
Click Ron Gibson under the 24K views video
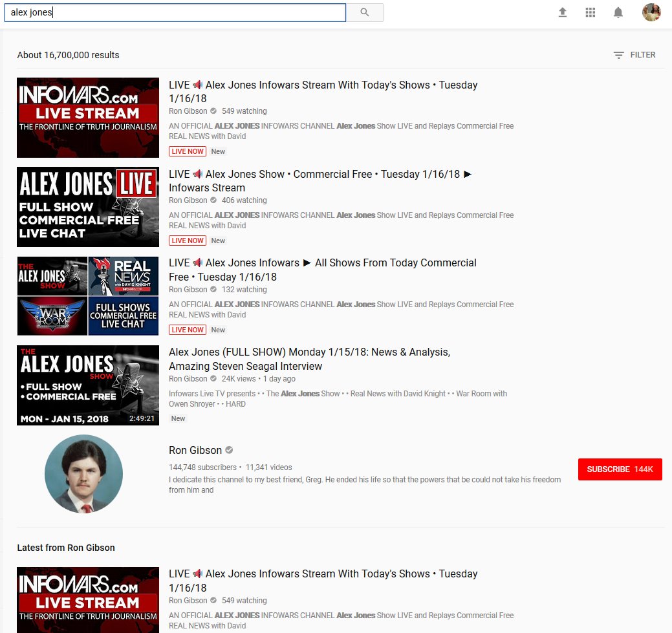point(188,378)
